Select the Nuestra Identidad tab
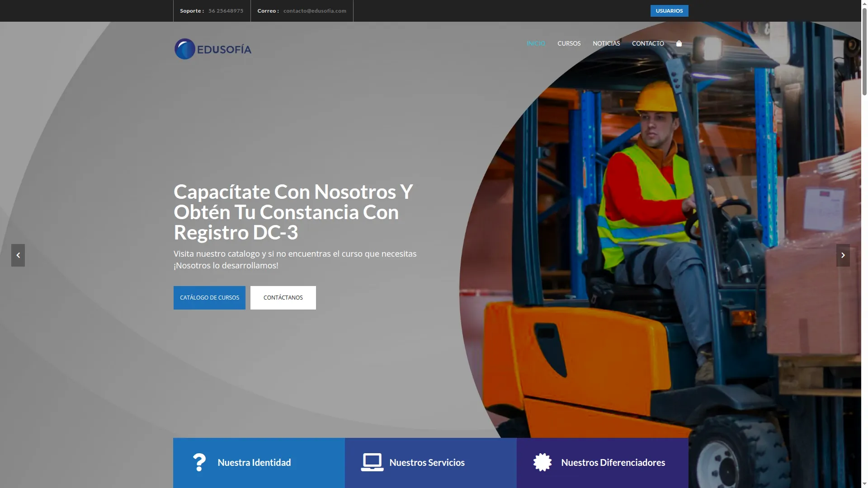Image resolution: width=868 pixels, height=488 pixels. (x=259, y=463)
